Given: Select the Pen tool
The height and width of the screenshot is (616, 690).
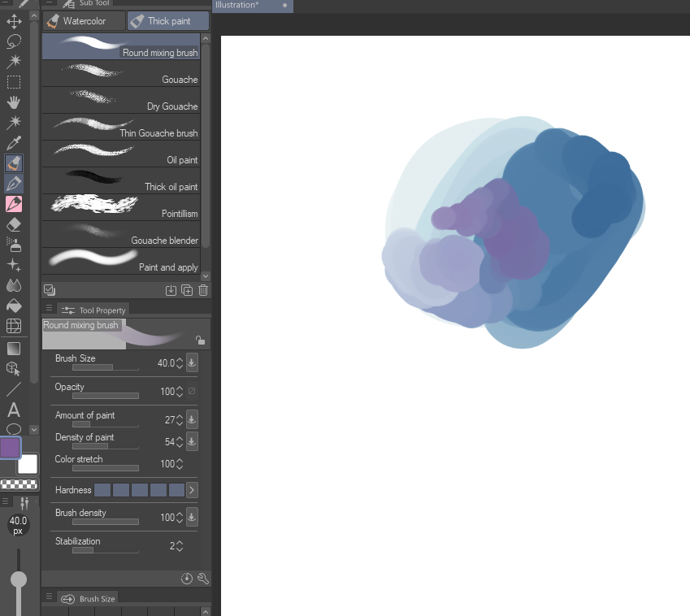Looking at the screenshot, I should click(14, 184).
